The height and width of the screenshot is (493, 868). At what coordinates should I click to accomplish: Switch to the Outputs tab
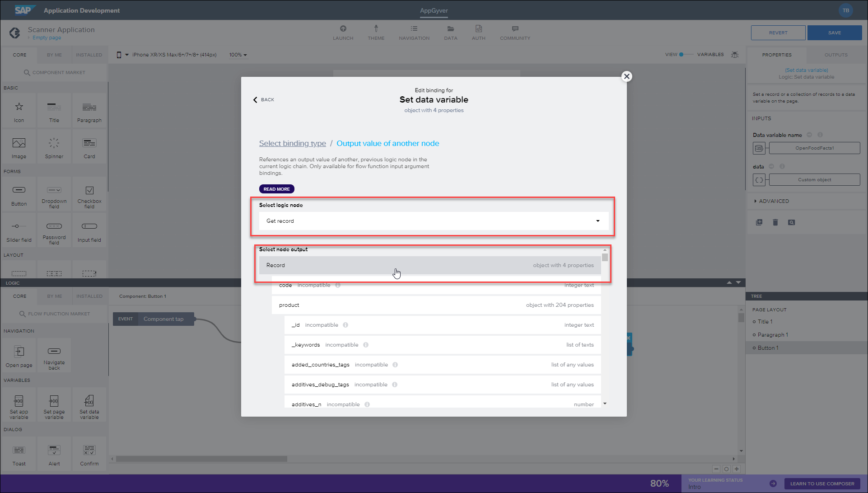tap(836, 55)
